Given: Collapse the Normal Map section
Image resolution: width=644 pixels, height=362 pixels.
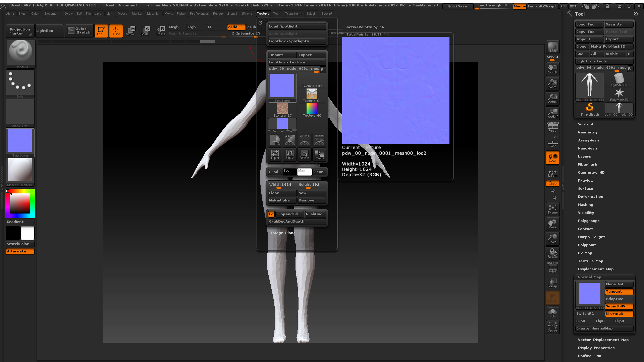Looking at the screenshot, I should [589, 277].
